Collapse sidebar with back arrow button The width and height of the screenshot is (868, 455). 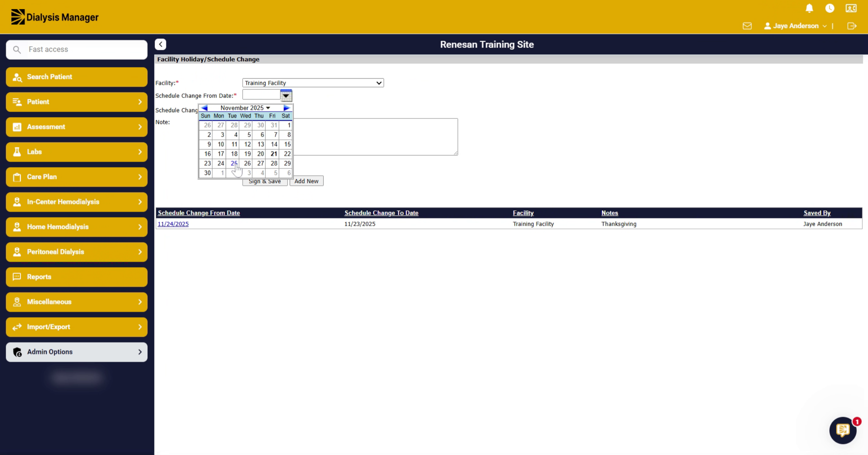point(161,44)
